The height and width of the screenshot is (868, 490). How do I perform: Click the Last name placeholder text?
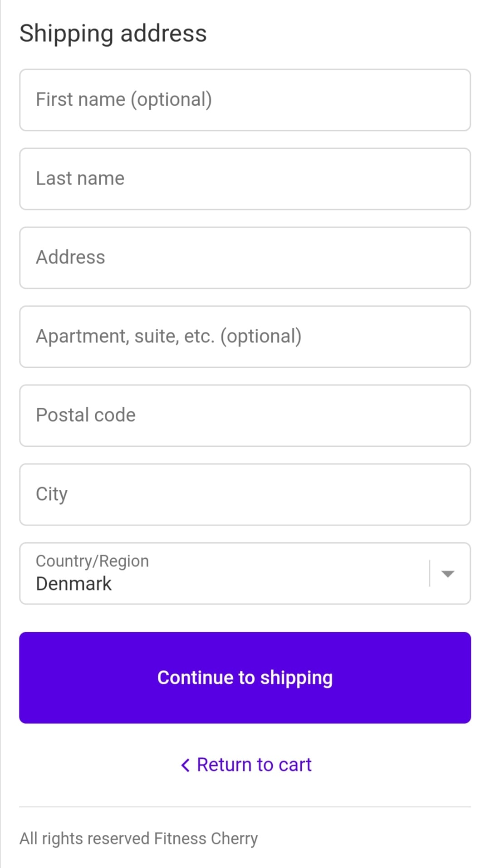click(x=80, y=179)
